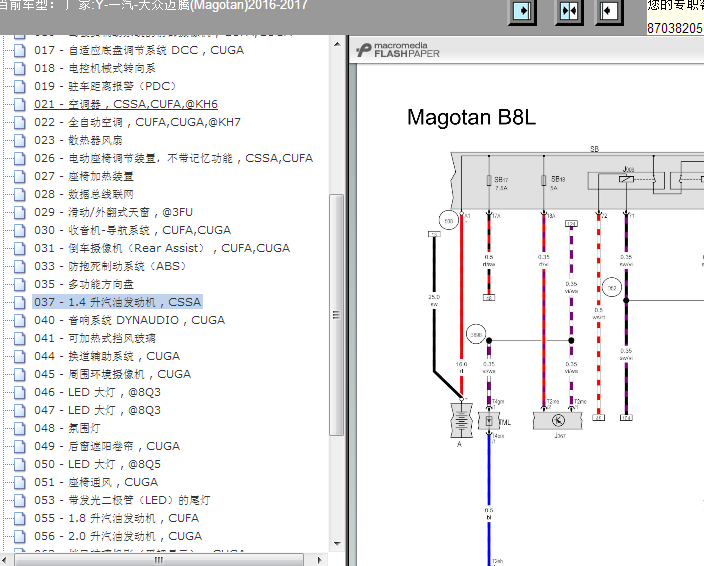Screen dimensions: 704x566
Task: Click tree list scroll-up arrow
Action: point(337,44)
